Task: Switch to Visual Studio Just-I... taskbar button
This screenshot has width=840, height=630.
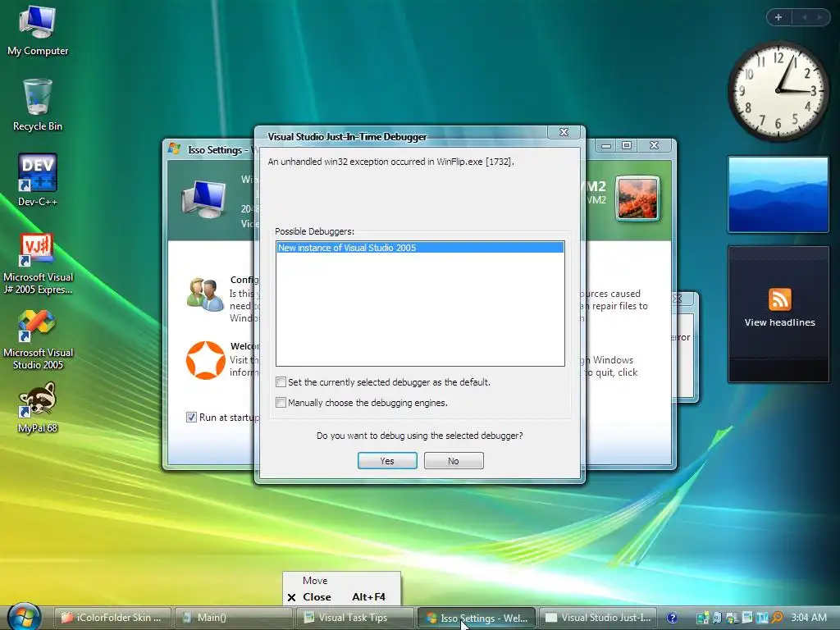Action: [x=597, y=618]
